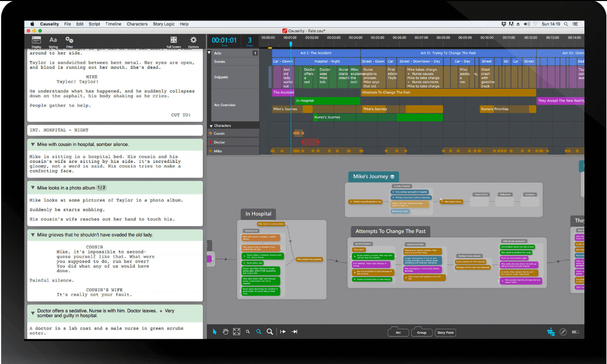607x364 pixels.
Task: Collapse the Acts timeline section
Action: (x=210, y=53)
